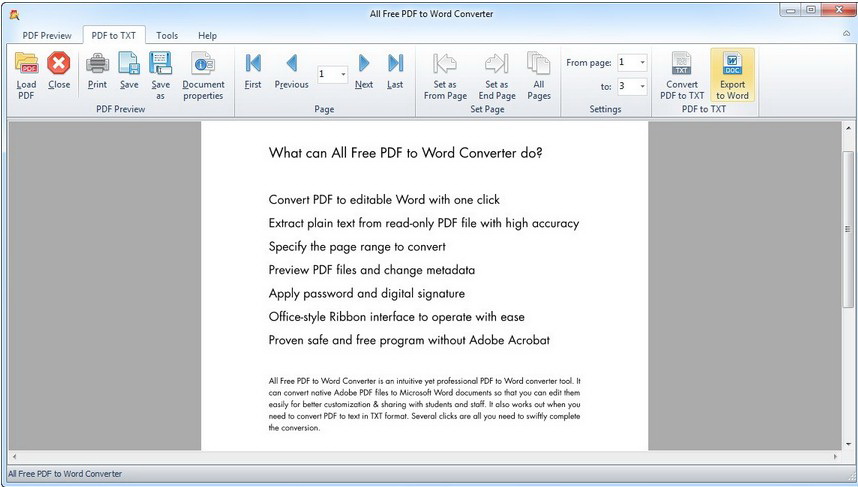Click the status bar text 'All Free PDF to Word Converter'
Viewport: 858px width, 487px height.
(65, 474)
